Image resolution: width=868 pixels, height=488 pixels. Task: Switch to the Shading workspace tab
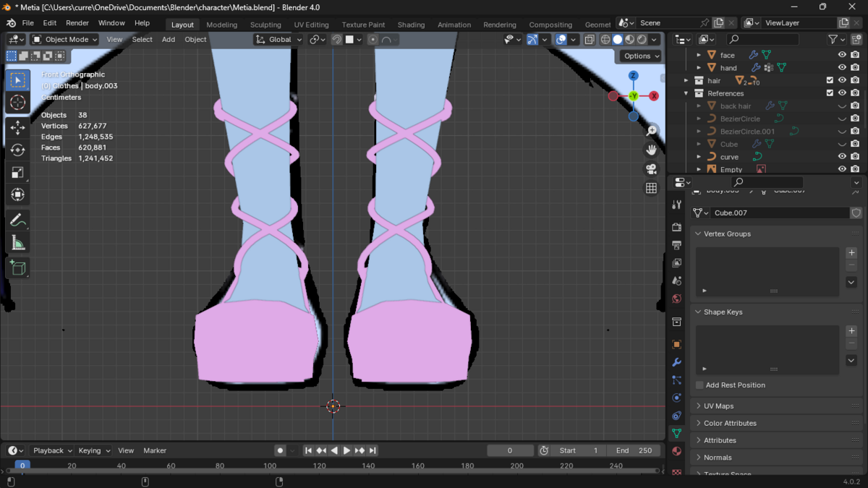[411, 25]
